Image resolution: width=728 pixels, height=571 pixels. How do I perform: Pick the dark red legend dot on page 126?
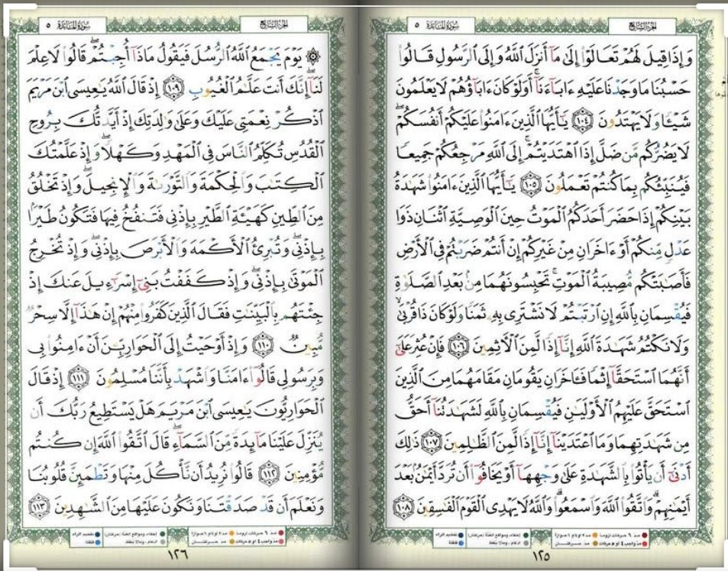(281, 533)
